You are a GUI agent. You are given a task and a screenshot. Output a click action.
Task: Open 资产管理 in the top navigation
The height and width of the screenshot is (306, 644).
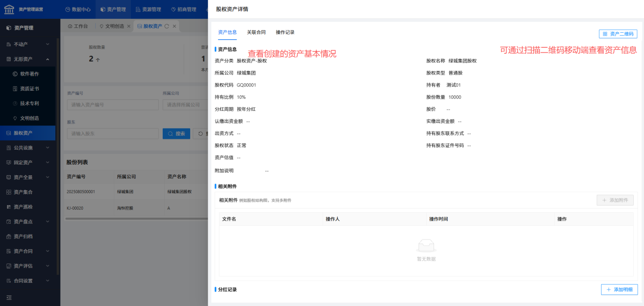113,9
